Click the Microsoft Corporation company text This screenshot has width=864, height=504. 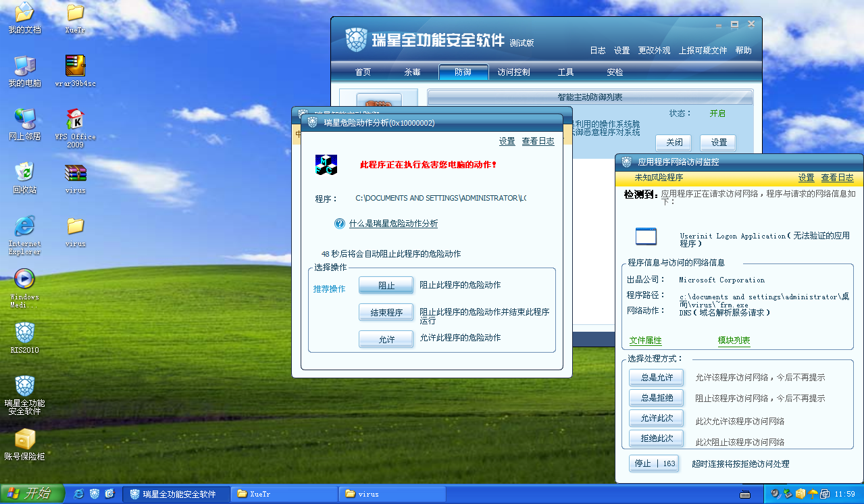tap(722, 280)
